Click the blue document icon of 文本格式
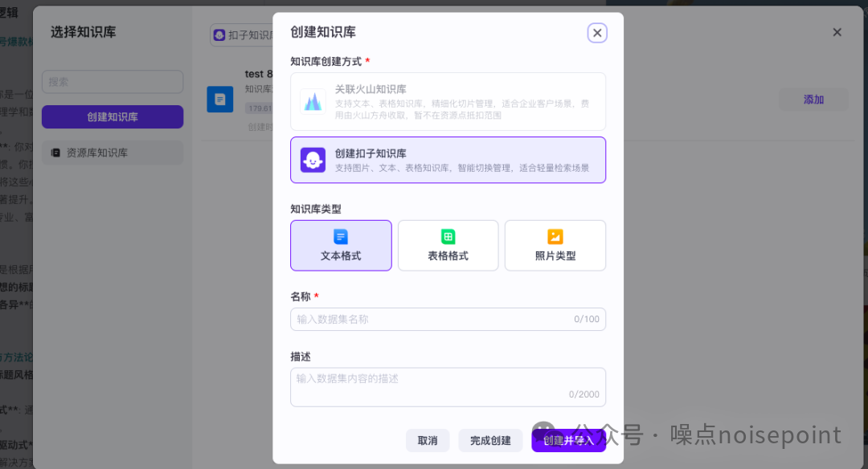The height and width of the screenshot is (469, 868). pyautogui.click(x=341, y=237)
